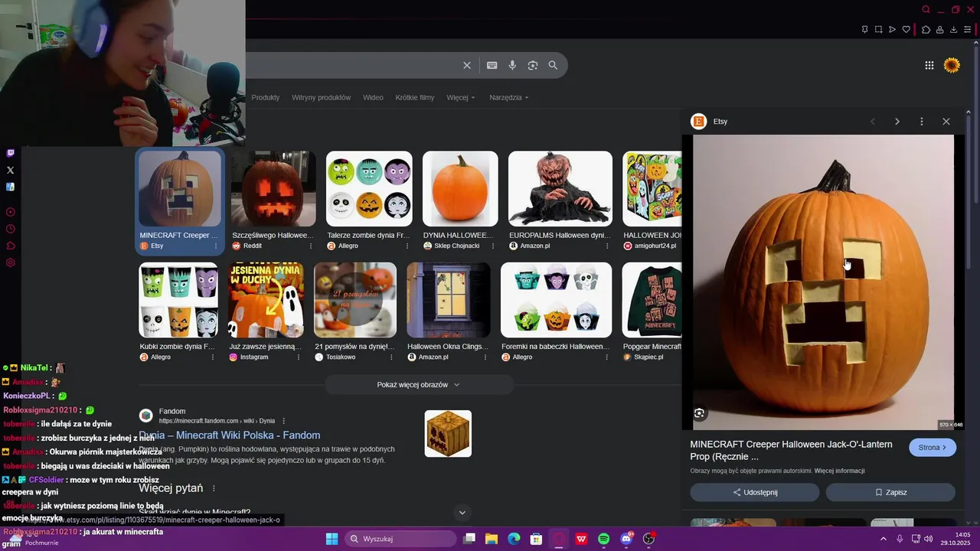Add page to bookmarks with the heart icon

point(906,30)
